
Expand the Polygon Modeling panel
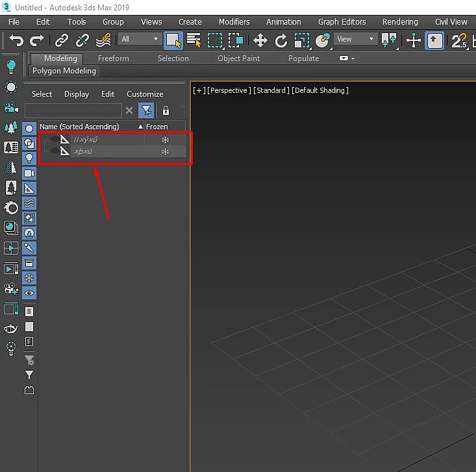(64, 71)
